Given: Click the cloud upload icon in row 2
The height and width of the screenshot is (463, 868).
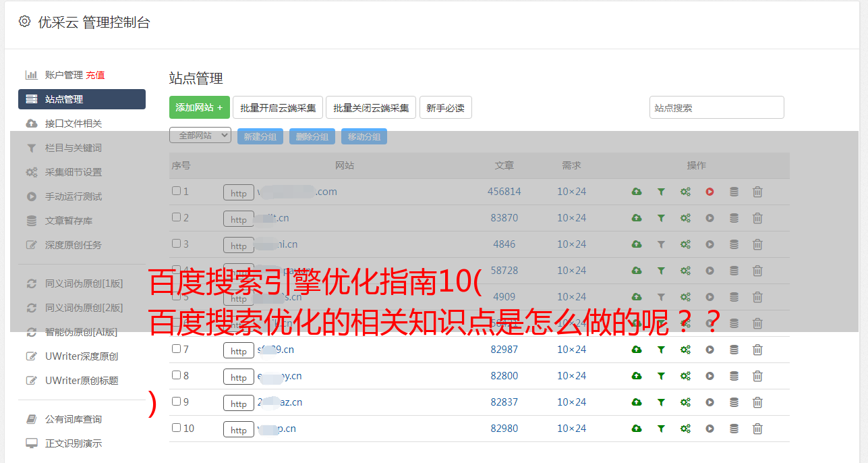Looking at the screenshot, I should coord(637,218).
